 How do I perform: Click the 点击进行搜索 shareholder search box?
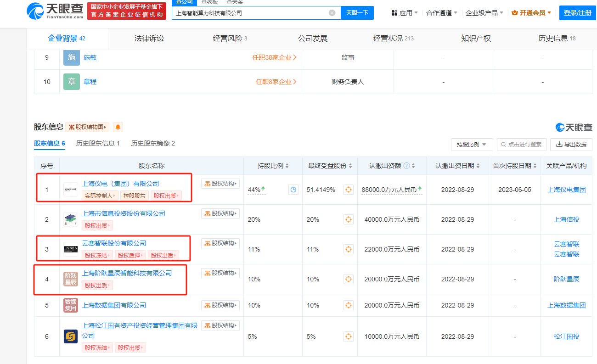coord(521,144)
